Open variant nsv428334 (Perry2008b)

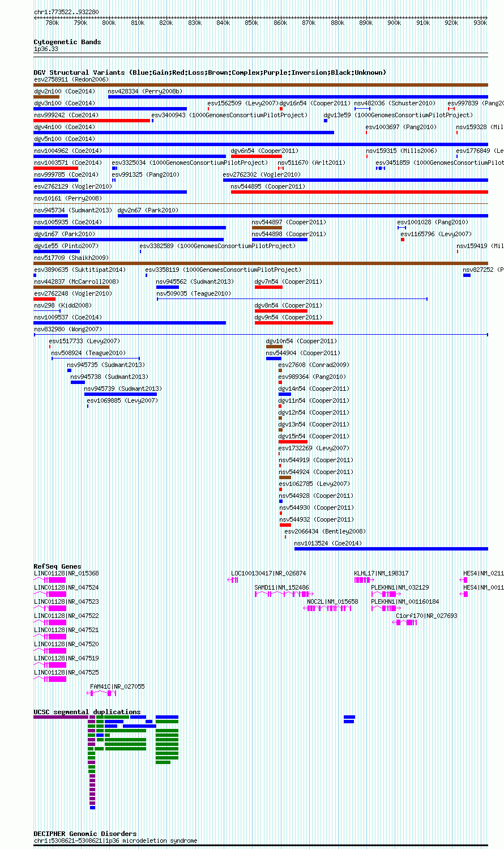coord(146,91)
